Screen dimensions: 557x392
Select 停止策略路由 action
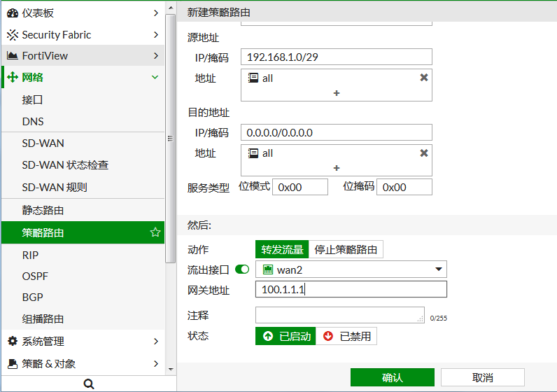tap(346, 249)
